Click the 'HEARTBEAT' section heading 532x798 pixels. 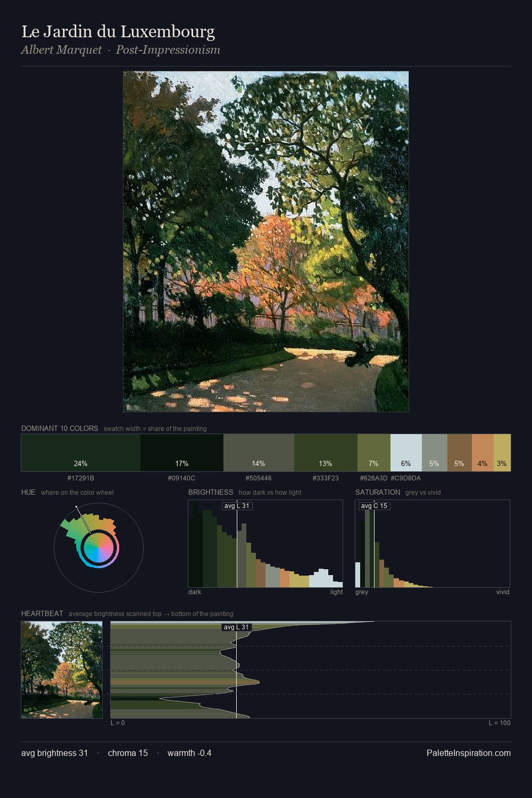[42, 613]
